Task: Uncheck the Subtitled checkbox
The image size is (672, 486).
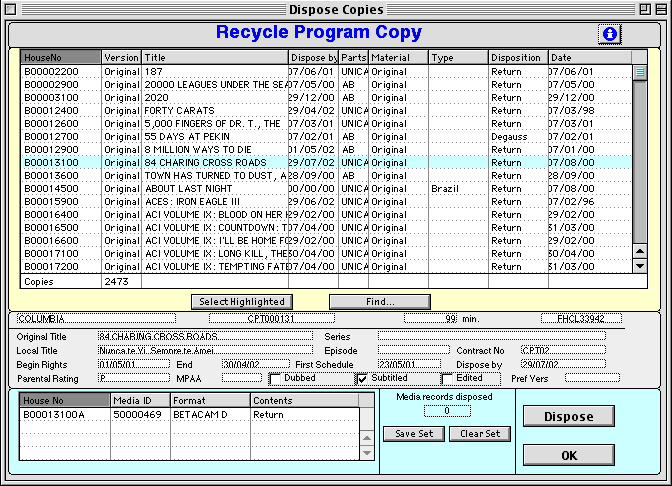Action: coord(362,379)
